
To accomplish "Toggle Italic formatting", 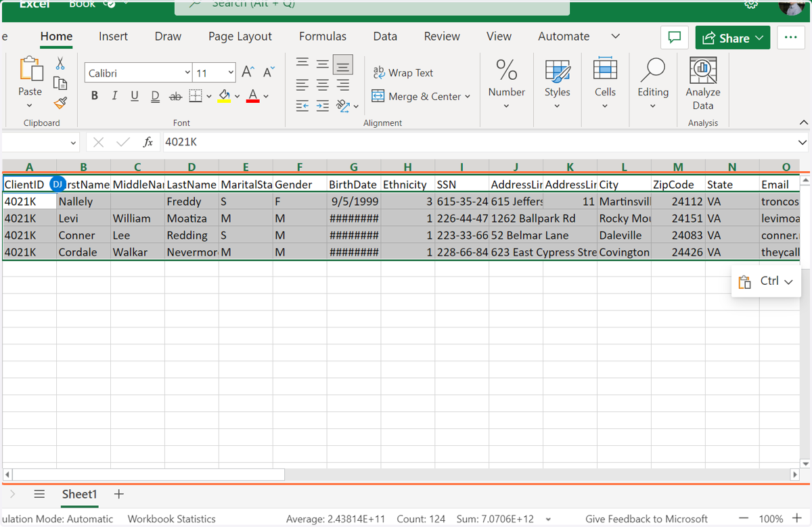I will [x=114, y=96].
